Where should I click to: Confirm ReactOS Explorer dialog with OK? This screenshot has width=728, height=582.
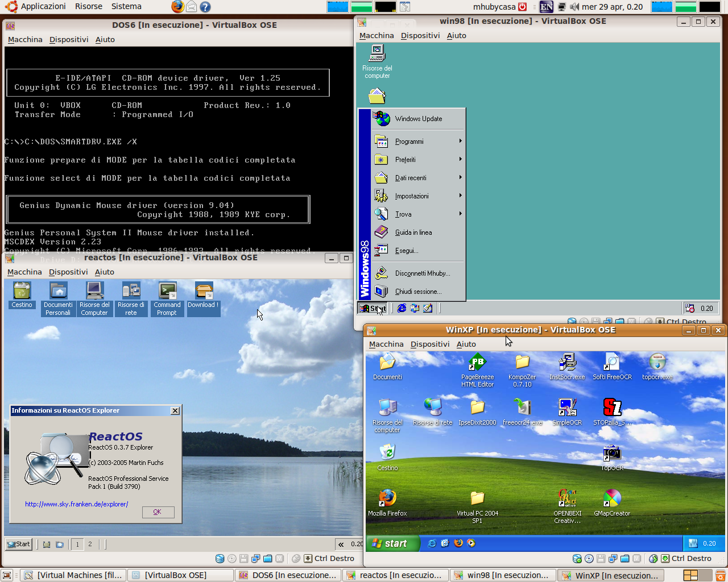pos(158,512)
